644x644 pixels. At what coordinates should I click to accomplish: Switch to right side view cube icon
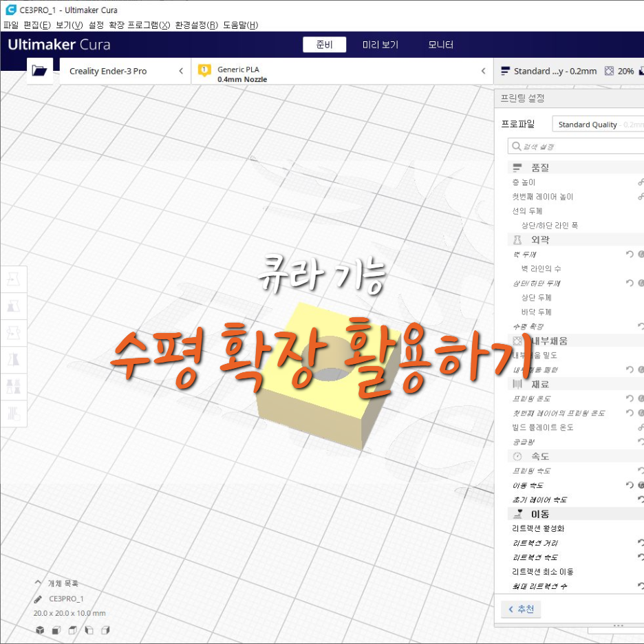point(105,630)
